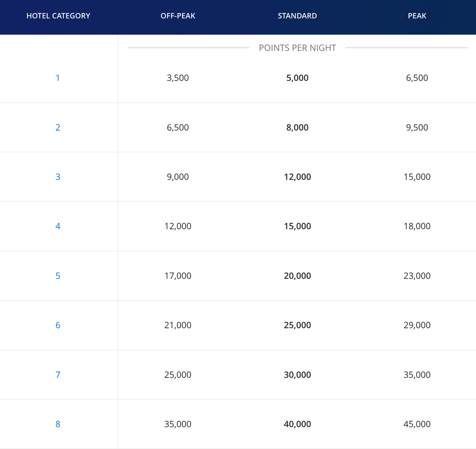Viewport: 476px width, 449px height.
Task: Open hotel category 1 link
Action: coord(58,78)
